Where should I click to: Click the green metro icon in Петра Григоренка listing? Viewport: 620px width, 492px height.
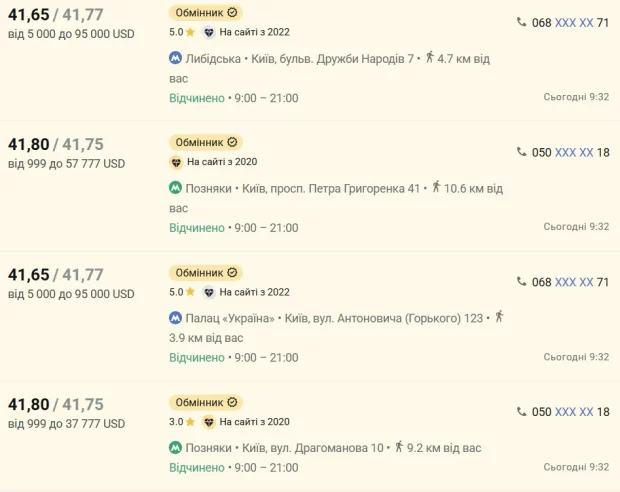click(x=176, y=188)
